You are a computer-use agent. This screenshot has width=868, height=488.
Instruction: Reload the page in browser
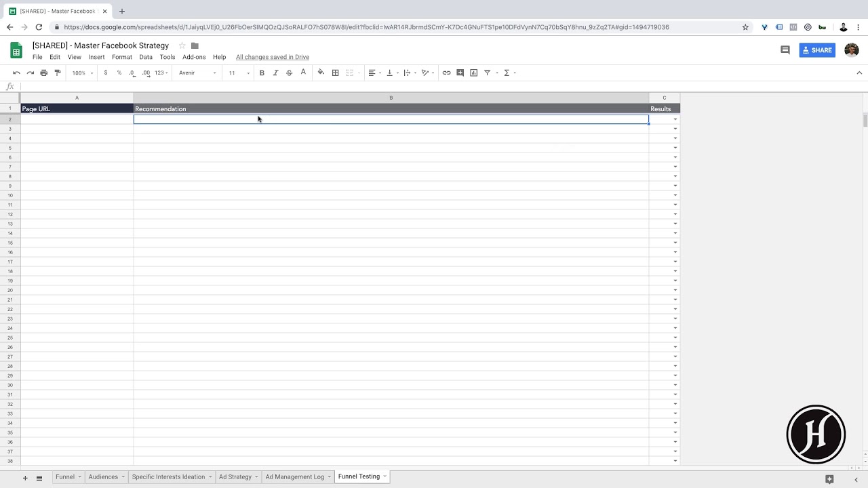click(39, 27)
